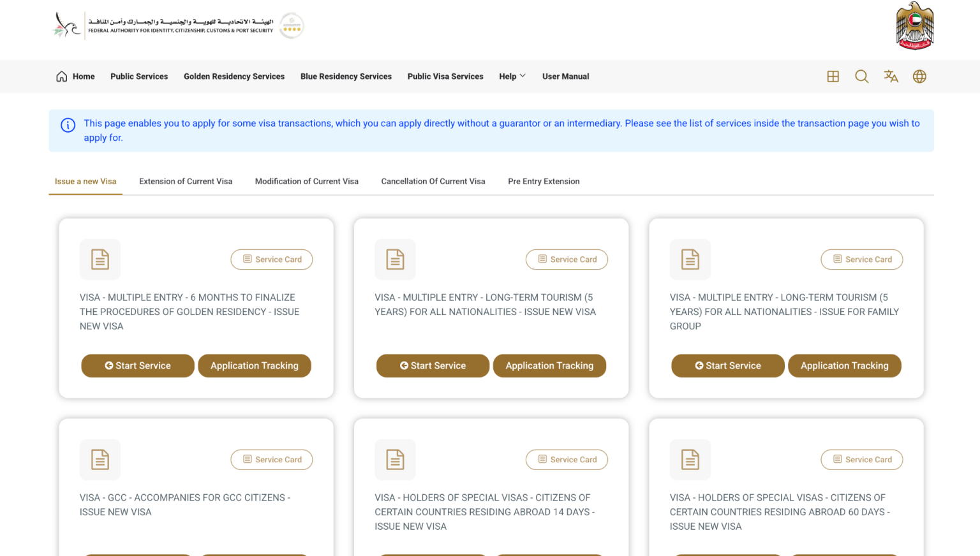980x556 pixels.
Task: Click the four-star rating badge in header
Action: [x=292, y=26]
